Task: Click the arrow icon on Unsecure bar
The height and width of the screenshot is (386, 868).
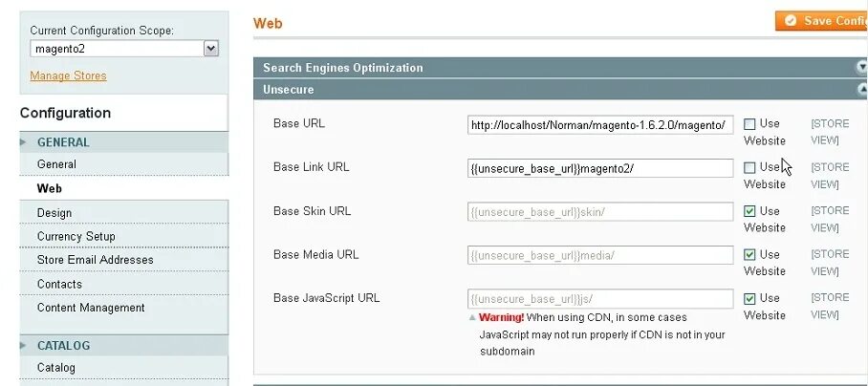Action: click(862, 89)
